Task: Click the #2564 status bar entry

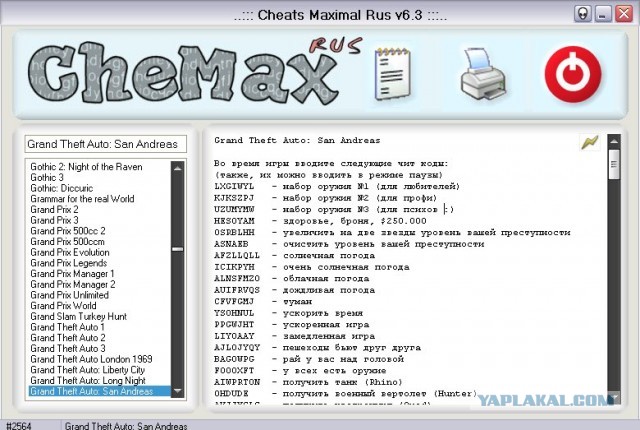Action: coord(19,426)
